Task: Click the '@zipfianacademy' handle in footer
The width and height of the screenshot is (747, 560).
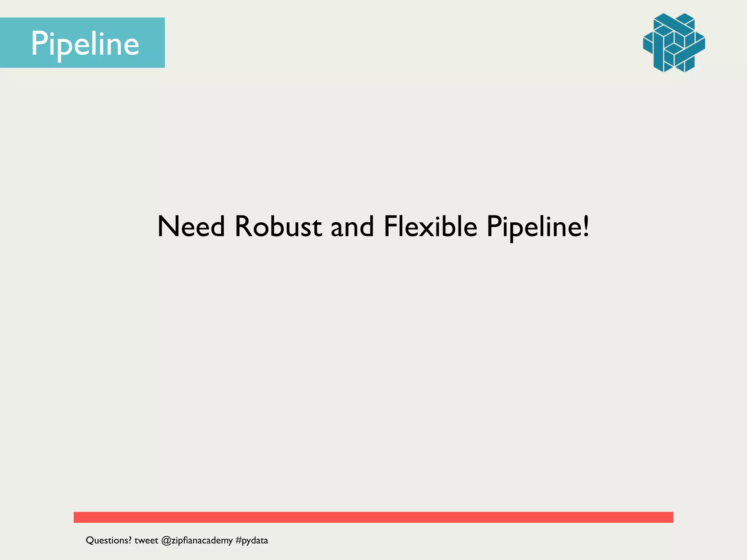Action: point(197,540)
